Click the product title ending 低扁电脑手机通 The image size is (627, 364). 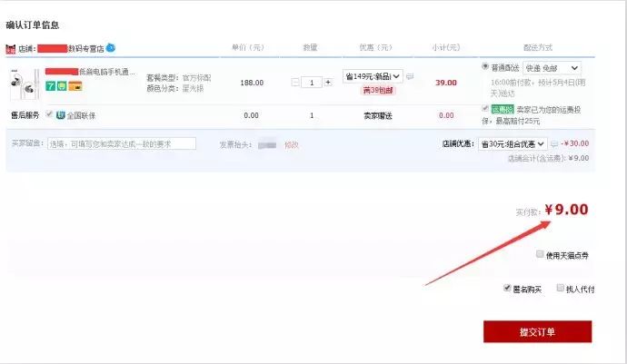click(90, 72)
